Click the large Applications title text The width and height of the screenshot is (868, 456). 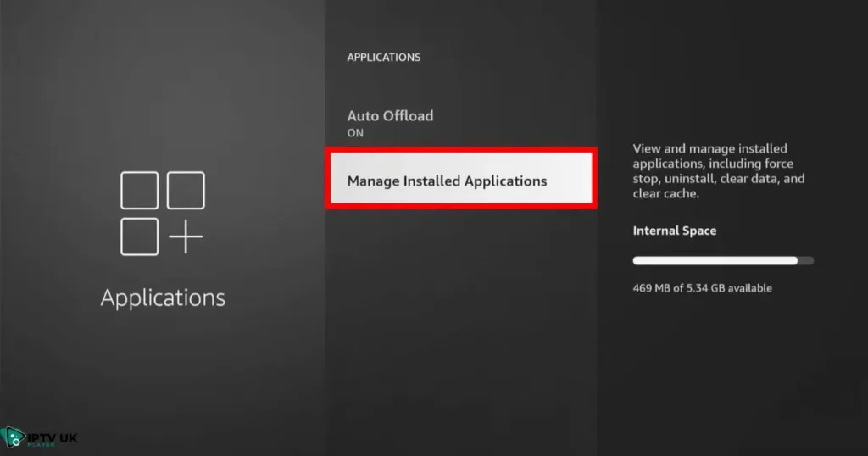click(163, 298)
